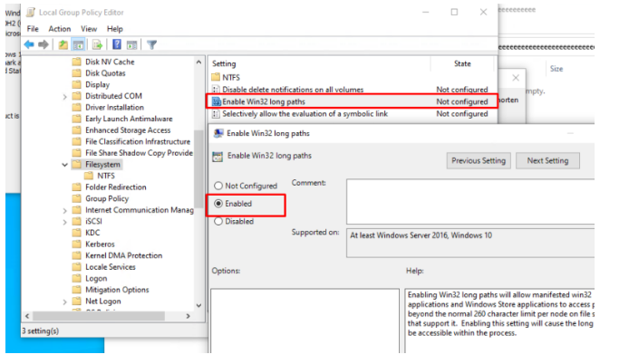629x364 pixels.
Task: Click the NTFS folder icon in settings list
Action: (216, 77)
